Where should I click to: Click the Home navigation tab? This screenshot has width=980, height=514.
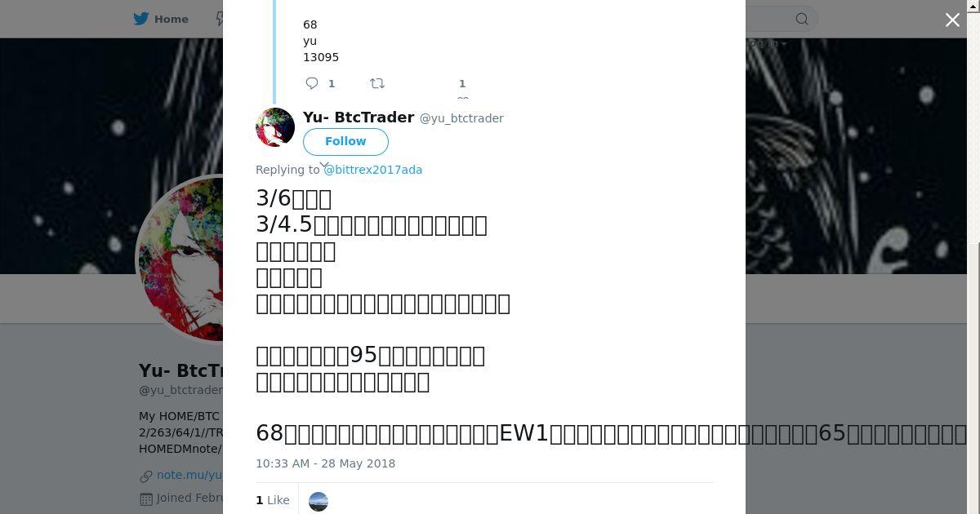[x=161, y=19]
